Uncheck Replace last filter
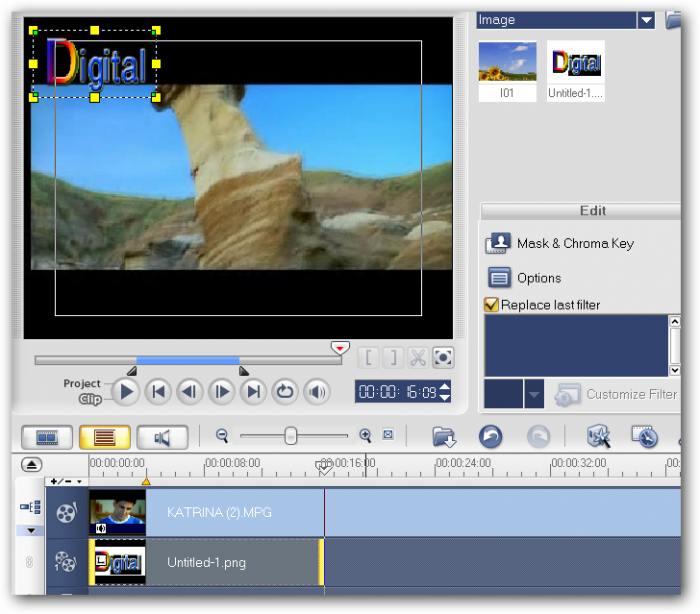700x614 pixels. 491,305
